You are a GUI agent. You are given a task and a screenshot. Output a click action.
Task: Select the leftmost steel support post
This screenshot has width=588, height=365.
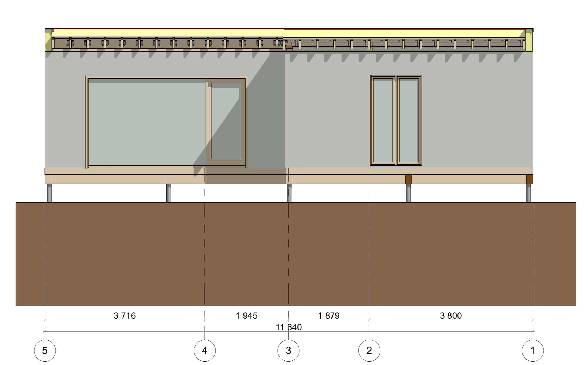[x=49, y=193]
